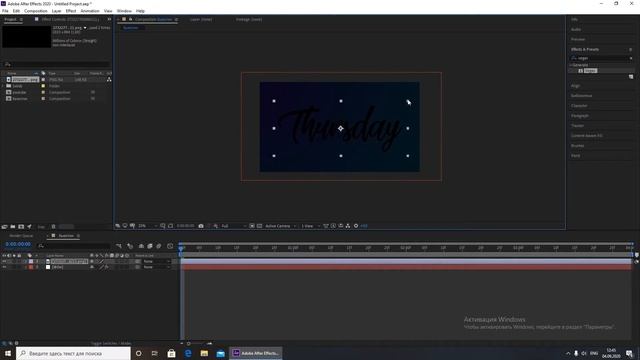The height and width of the screenshot is (360, 640).
Task: Switch to the Footage (none) viewer tab
Action: (x=249, y=19)
